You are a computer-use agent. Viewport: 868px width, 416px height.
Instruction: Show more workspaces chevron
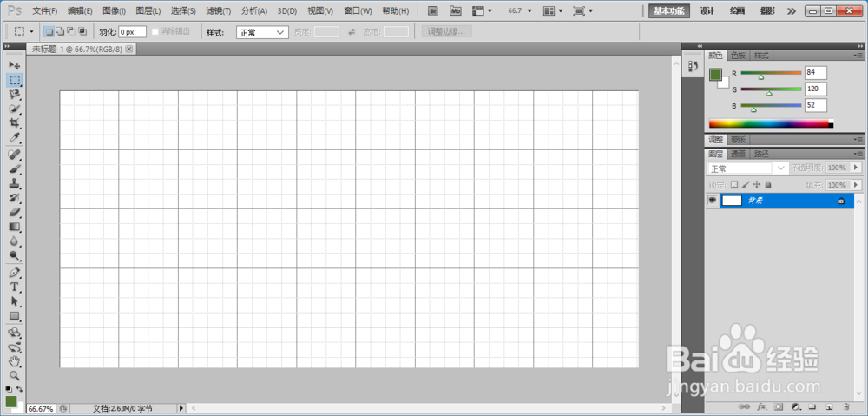coord(792,10)
